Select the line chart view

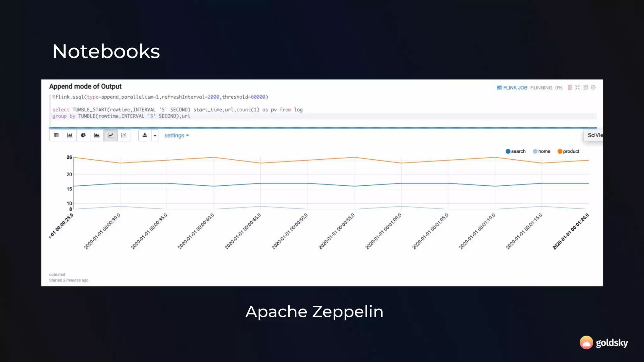[110, 135]
